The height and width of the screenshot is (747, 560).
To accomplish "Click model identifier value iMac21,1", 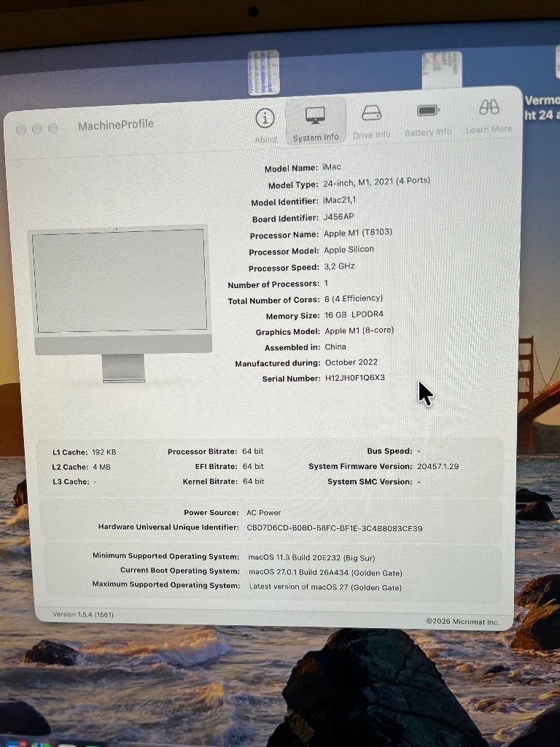I will tap(339, 200).
